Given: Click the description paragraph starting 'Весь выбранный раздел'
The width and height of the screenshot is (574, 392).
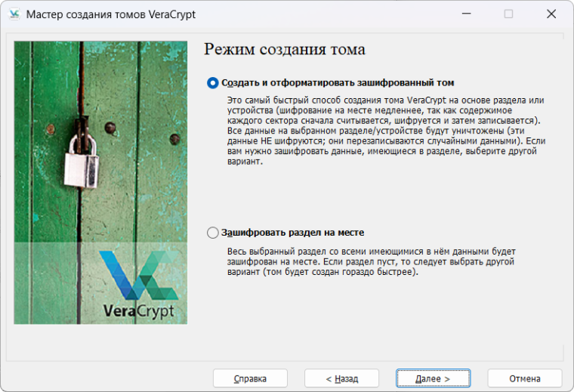Looking at the screenshot, I should click(370, 261).
